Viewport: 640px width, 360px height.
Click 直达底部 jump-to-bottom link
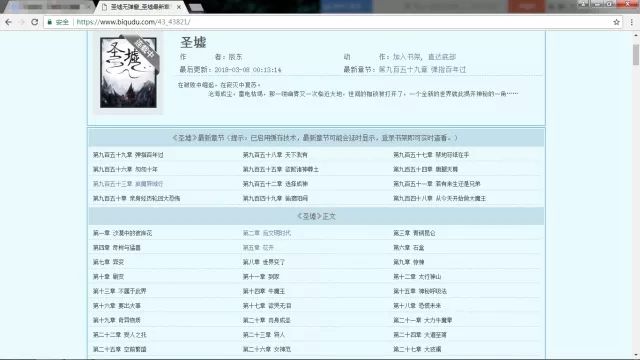[x=442, y=57]
